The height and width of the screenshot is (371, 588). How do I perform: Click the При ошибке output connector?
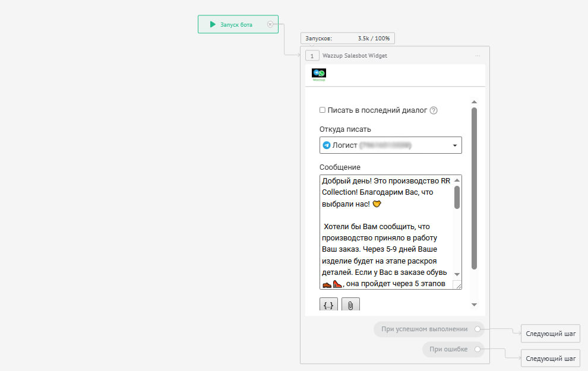coord(478,349)
